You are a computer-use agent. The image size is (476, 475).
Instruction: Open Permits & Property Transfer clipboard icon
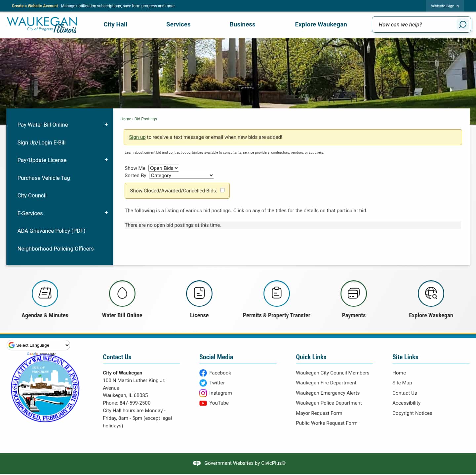click(x=277, y=293)
